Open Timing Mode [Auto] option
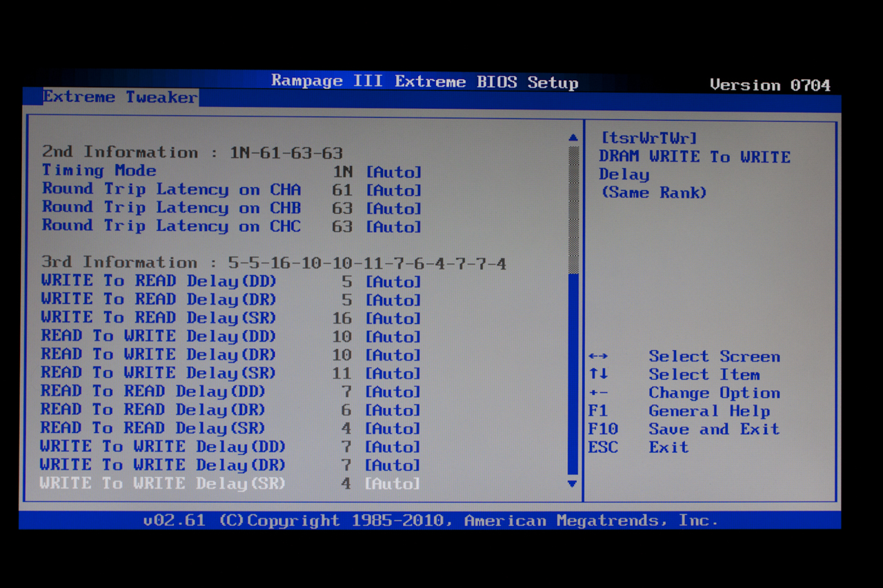The image size is (883, 588). (x=393, y=172)
